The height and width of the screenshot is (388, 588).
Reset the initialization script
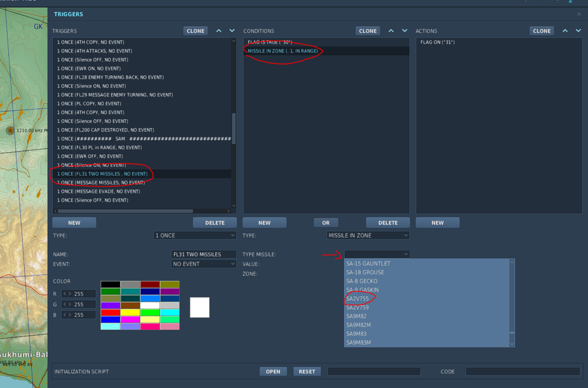point(307,372)
